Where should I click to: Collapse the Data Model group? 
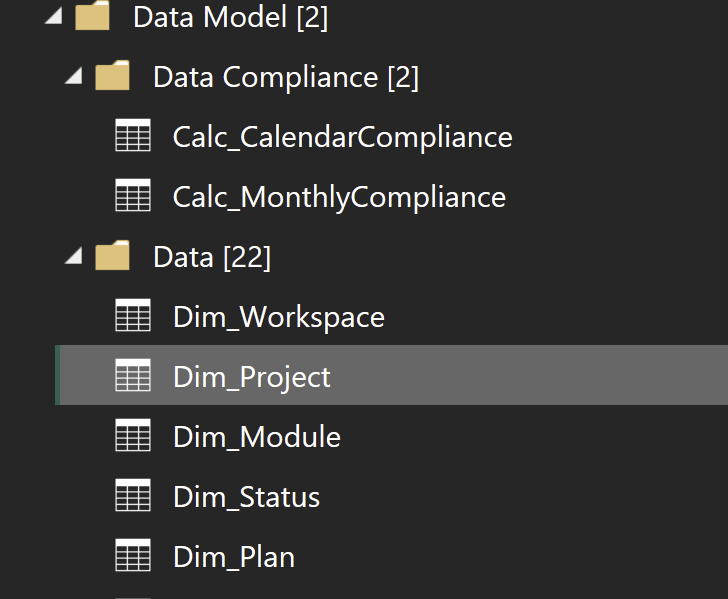(x=53, y=17)
